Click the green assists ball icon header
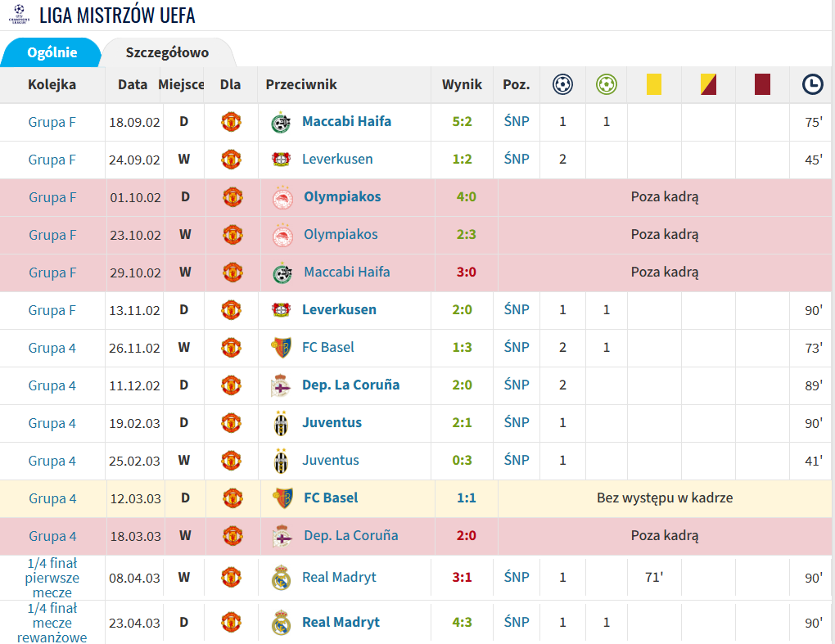Image resolution: width=835 pixels, height=644 pixels. pyautogui.click(x=606, y=84)
